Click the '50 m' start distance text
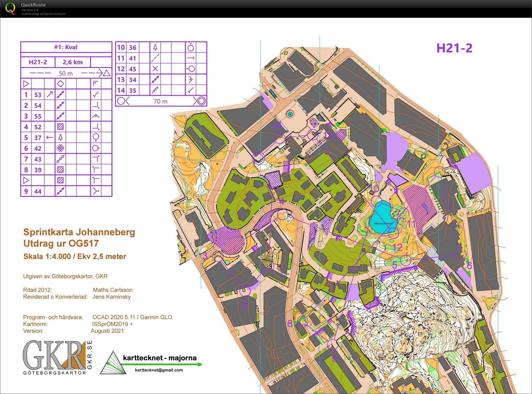The image size is (532, 394). pyautogui.click(x=66, y=73)
